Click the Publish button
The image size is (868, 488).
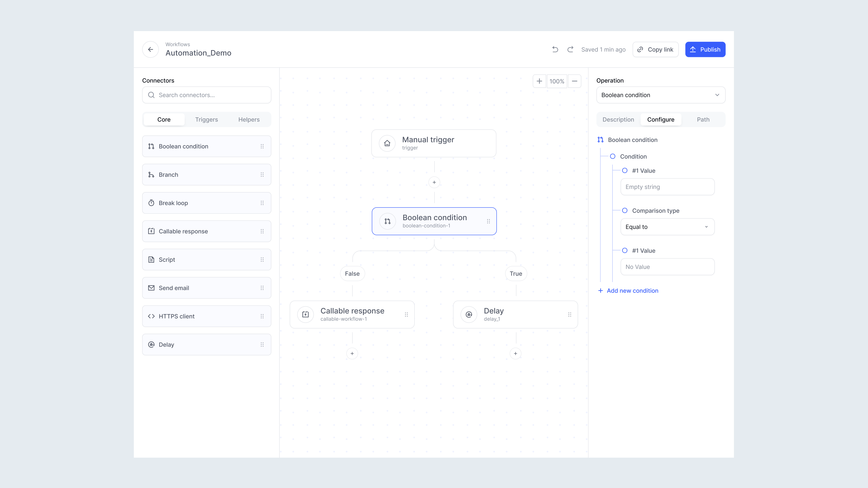705,49
